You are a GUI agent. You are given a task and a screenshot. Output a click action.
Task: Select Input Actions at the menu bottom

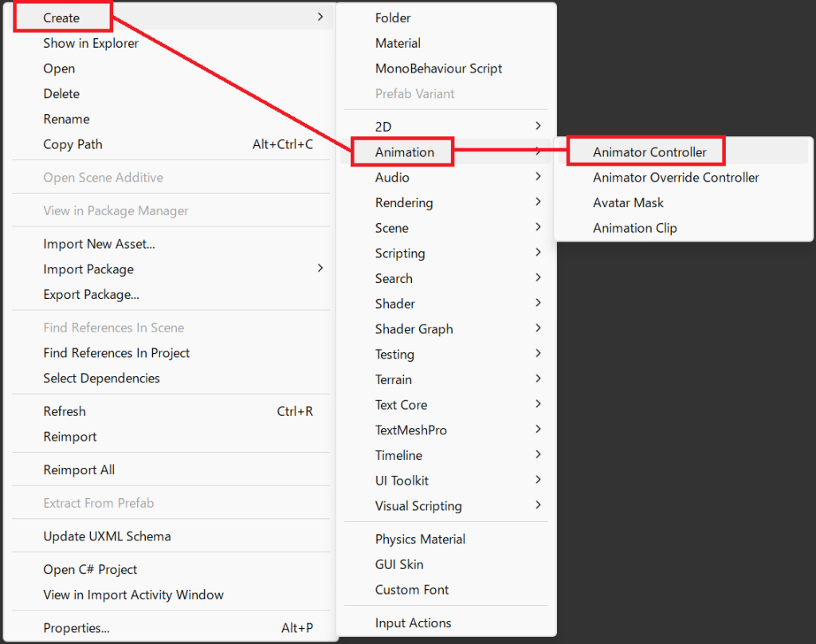413,623
